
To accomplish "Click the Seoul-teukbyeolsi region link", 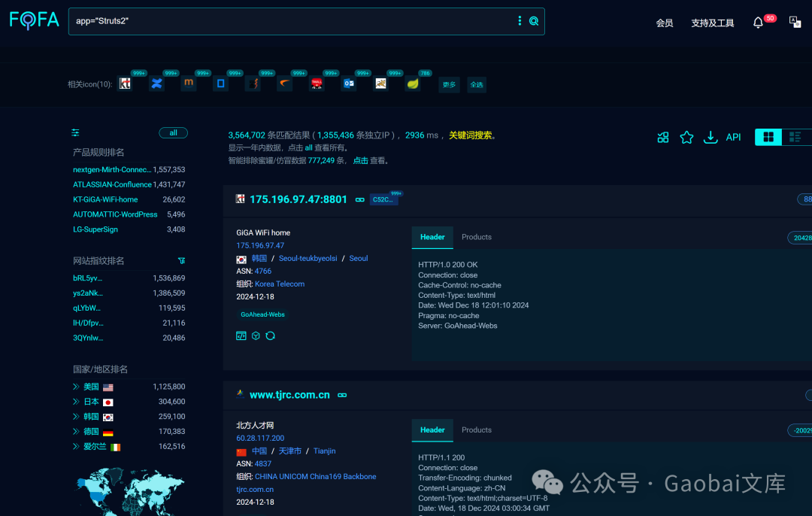I will (x=308, y=259).
